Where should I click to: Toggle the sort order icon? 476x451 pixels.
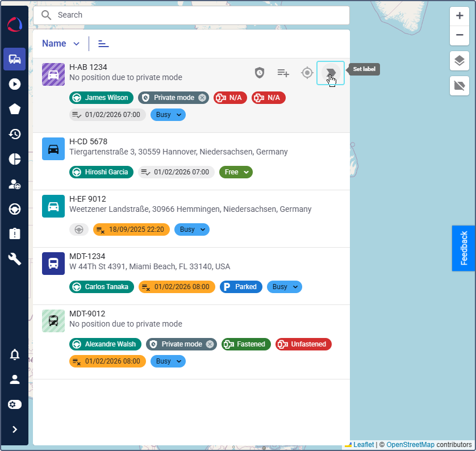(x=103, y=44)
